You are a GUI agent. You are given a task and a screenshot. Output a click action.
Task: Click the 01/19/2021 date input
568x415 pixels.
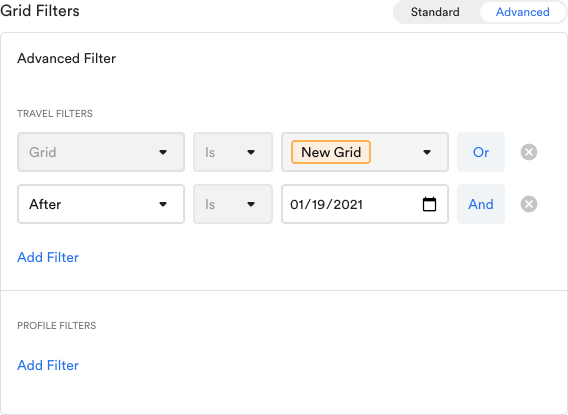(x=365, y=204)
